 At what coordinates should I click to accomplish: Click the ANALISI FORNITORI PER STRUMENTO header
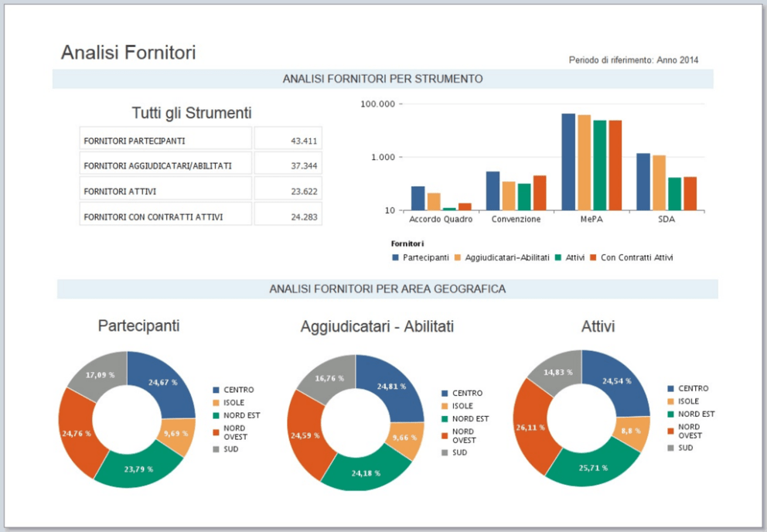pos(383,79)
